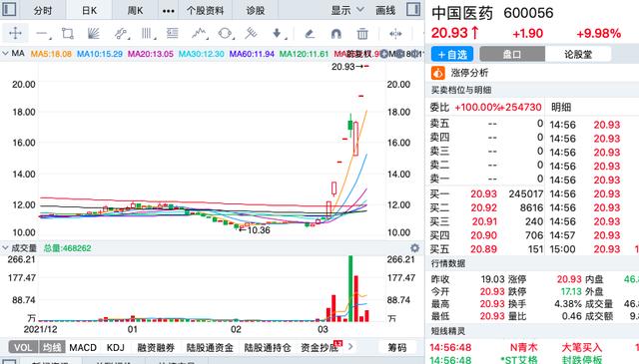Screen dimensions: 639x364
Task: Collapse the MA indicator row chevron
Action: tap(5, 53)
